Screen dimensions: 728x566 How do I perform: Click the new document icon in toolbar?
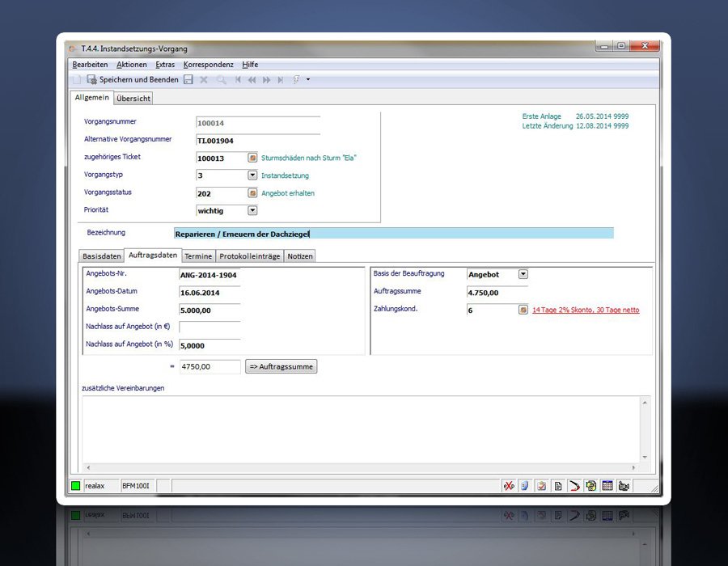77,80
